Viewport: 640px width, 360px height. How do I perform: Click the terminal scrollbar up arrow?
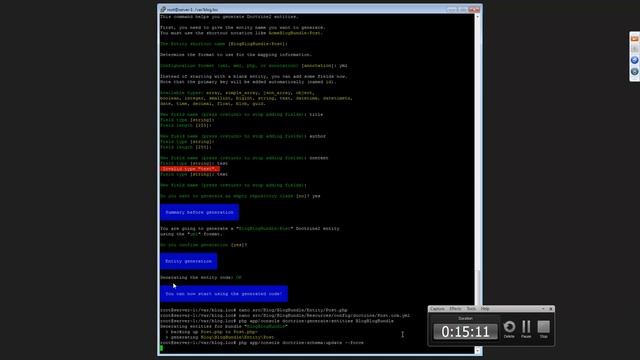(477, 17)
